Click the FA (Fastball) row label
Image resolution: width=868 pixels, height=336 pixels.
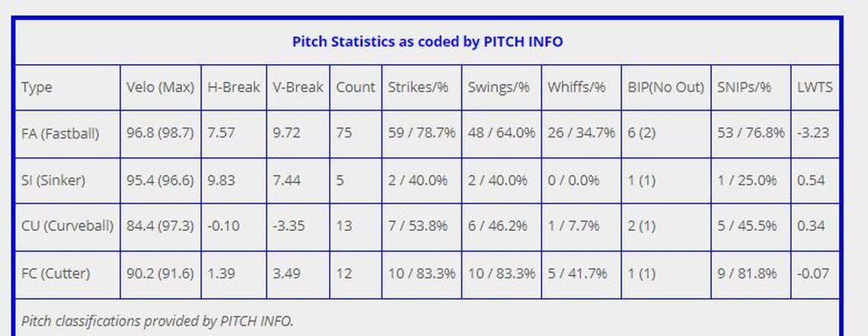click(x=60, y=133)
